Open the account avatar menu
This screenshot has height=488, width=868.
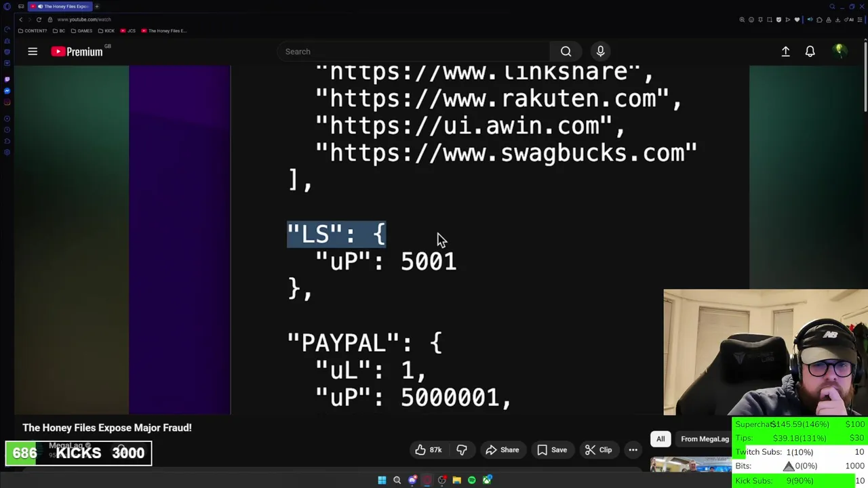(839, 52)
